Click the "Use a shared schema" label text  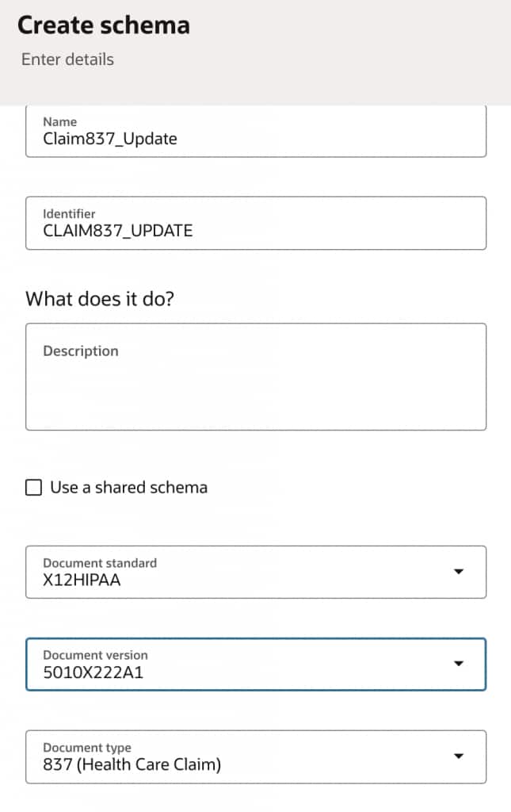[x=128, y=488]
